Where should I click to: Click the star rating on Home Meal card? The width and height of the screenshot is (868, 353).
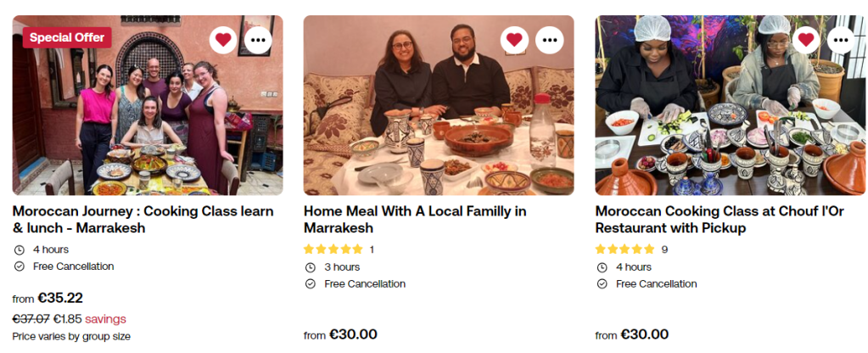pos(333,249)
